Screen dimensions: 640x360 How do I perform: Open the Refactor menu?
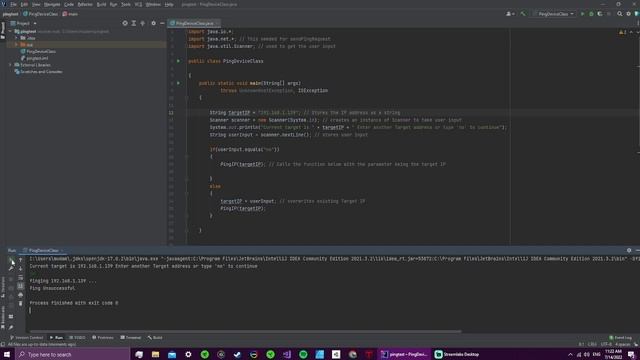click(x=85, y=4)
